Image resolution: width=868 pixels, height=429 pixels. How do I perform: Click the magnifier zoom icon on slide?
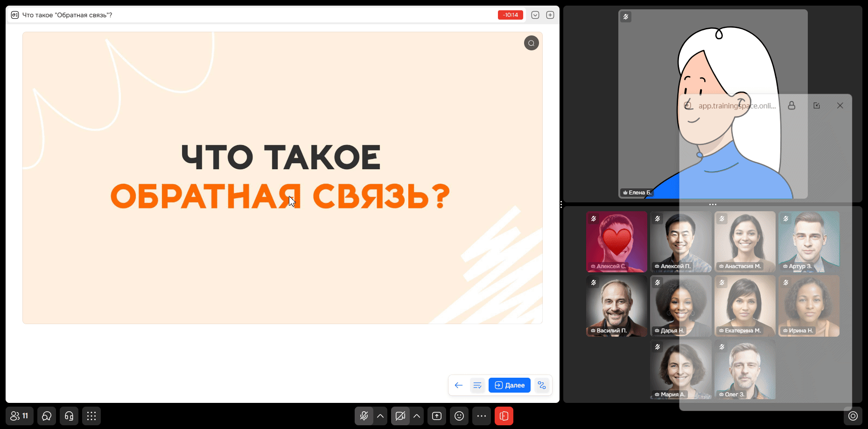tap(532, 43)
